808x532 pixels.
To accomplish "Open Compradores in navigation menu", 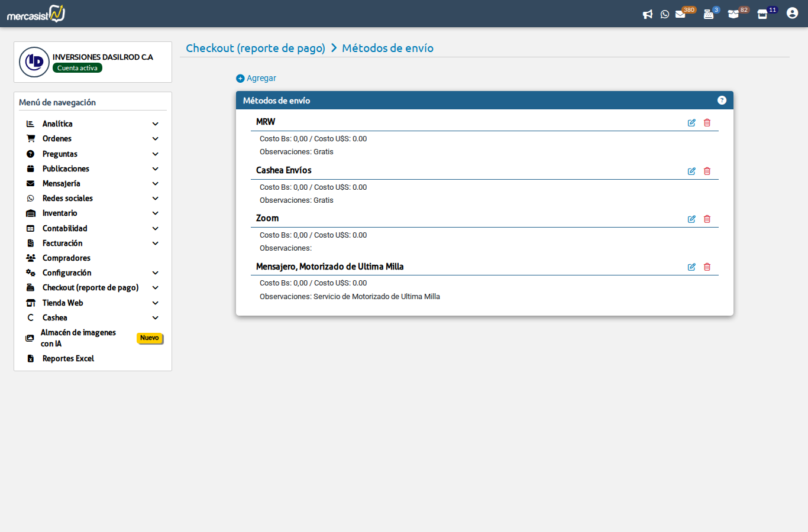I will (66, 258).
